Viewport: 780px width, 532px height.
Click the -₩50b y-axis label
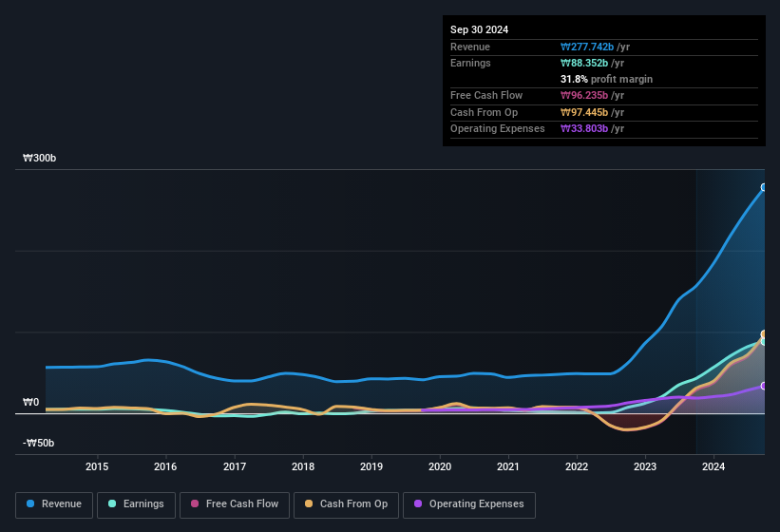point(38,443)
